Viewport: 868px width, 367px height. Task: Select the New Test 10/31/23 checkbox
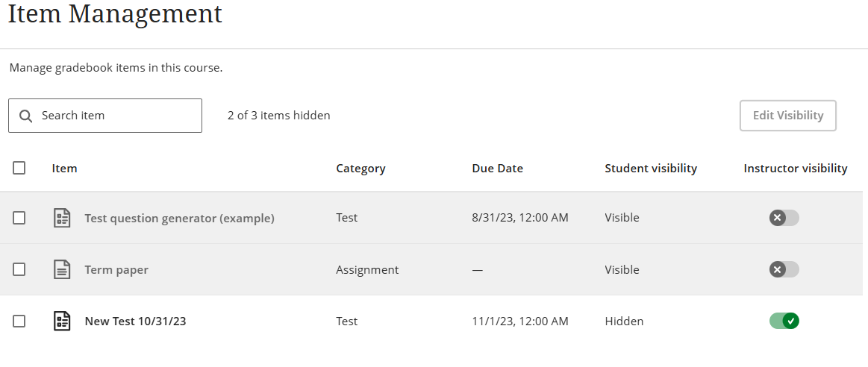click(19, 321)
